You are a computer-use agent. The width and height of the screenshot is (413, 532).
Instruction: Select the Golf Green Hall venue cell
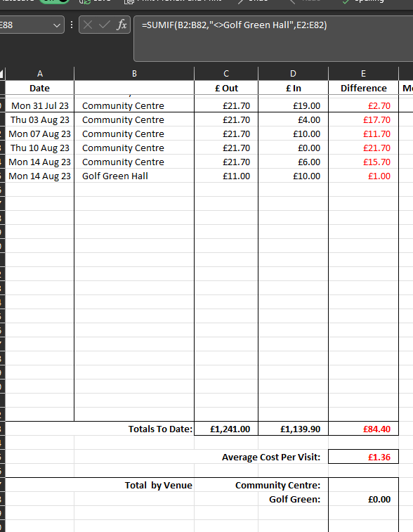pyautogui.click(x=134, y=176)
